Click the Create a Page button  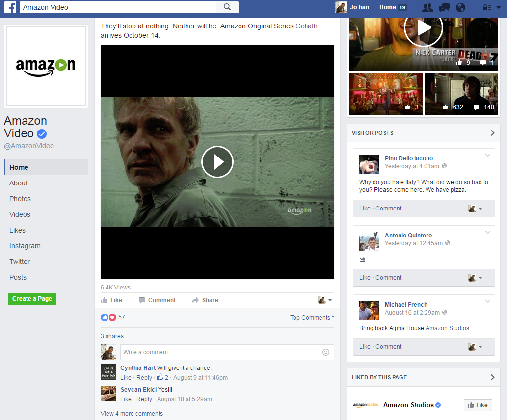point(32,299)
